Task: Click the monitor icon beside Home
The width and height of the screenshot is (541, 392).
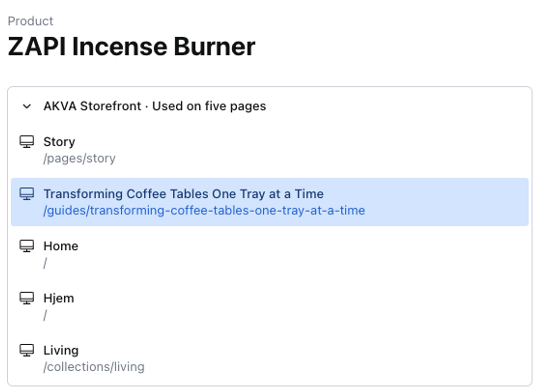Action: click(27, 246)
